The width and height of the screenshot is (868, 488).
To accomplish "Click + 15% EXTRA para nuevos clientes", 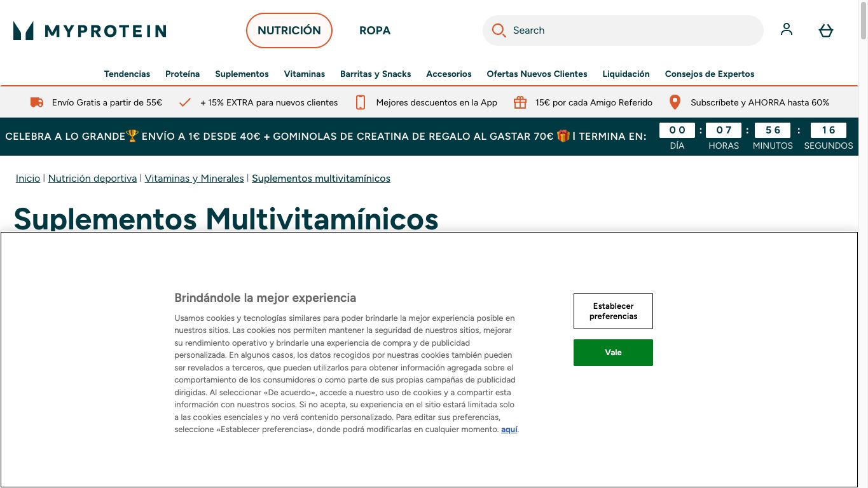I will pyautogui.click(x=269, y=102).
